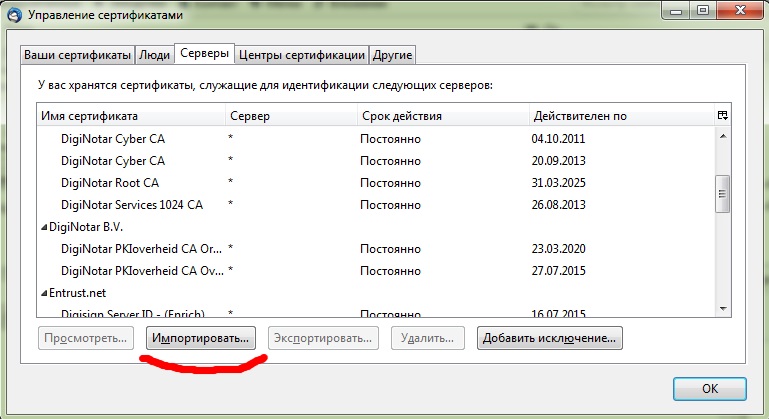Select the DigiNotar Root CA row
The image size is (769, 419).
coord(376,183)
